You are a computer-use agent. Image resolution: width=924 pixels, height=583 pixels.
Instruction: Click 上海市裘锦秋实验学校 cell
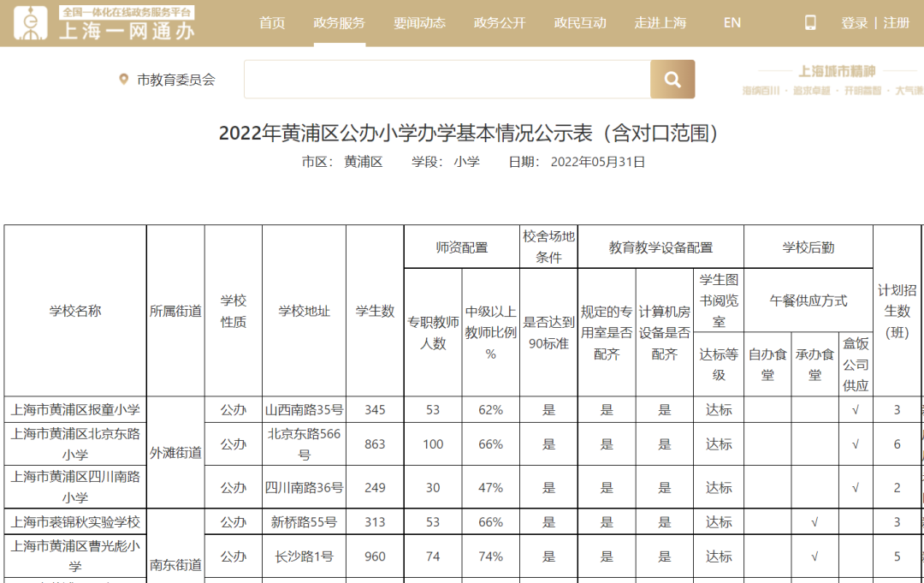click(x=74, y=521)
